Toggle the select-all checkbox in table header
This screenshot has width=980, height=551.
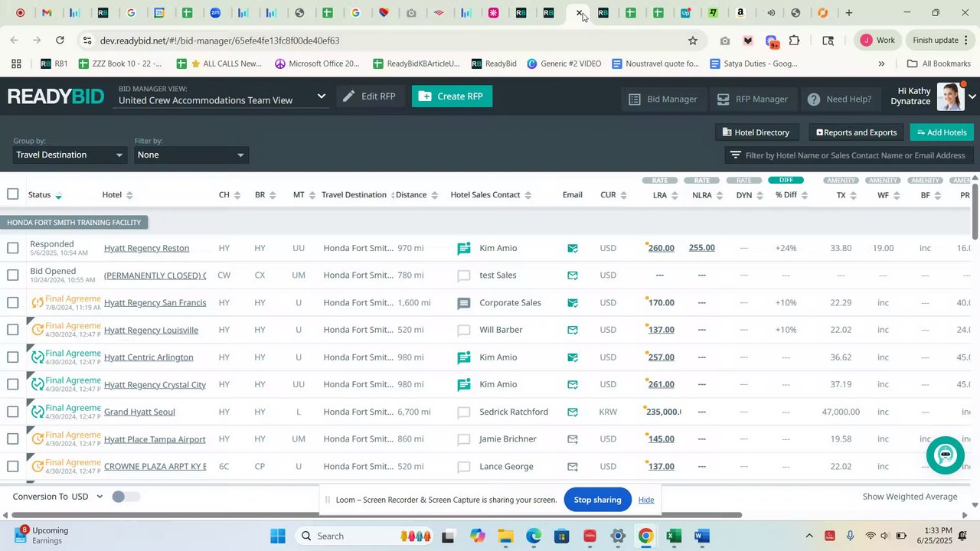click(12, 194)
